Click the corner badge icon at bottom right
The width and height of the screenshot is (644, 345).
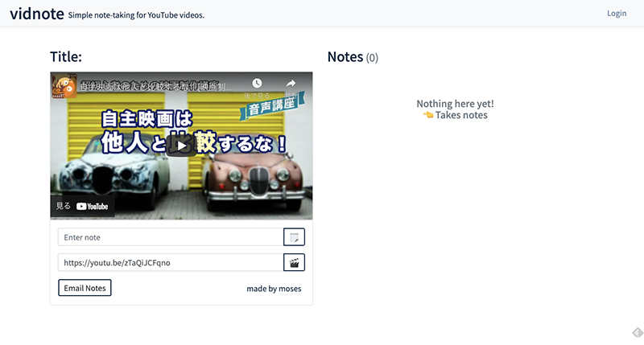[638, 332]
